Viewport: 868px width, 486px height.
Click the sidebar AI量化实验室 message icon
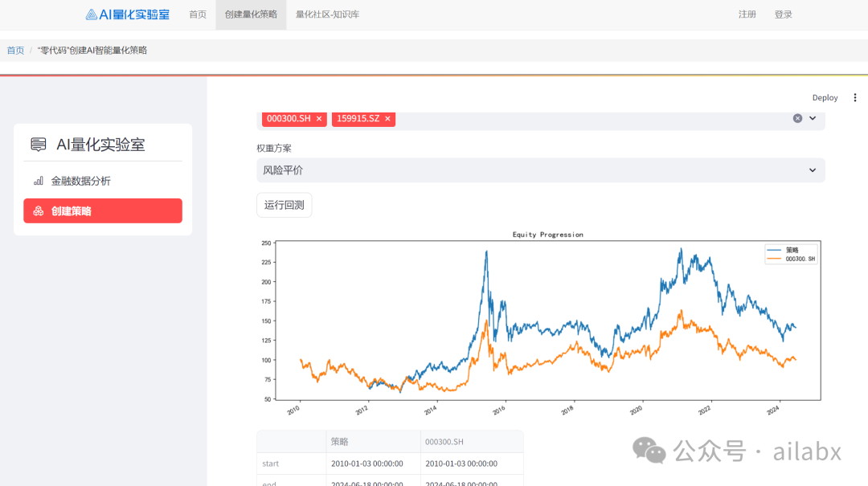[39, 145]
